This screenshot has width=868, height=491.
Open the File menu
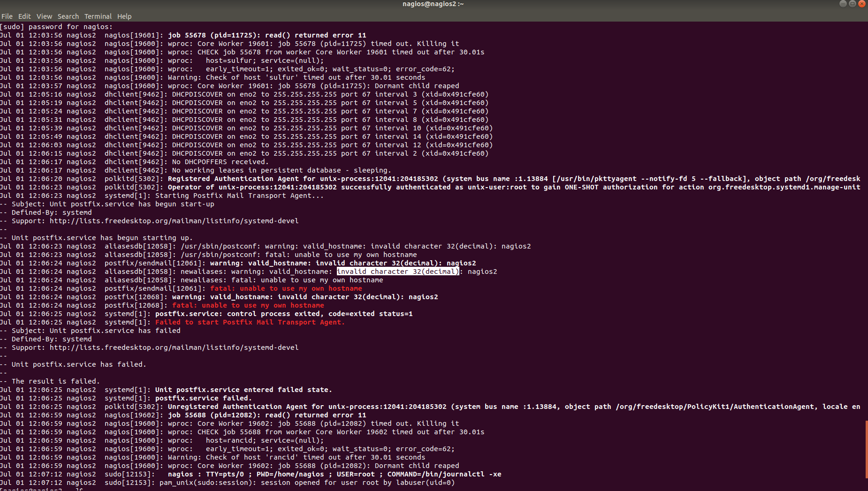7,16
